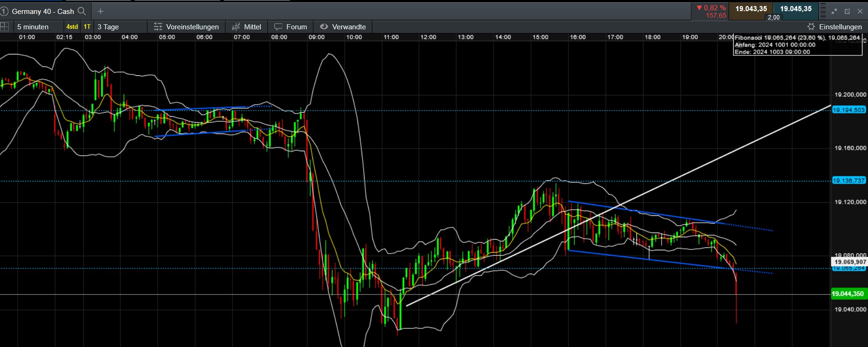Image resolution: width=868 pixels, height=347 pixels.
Task: Click the Voreinstellungen sliders icon
Action: click(x=158, y=27)
